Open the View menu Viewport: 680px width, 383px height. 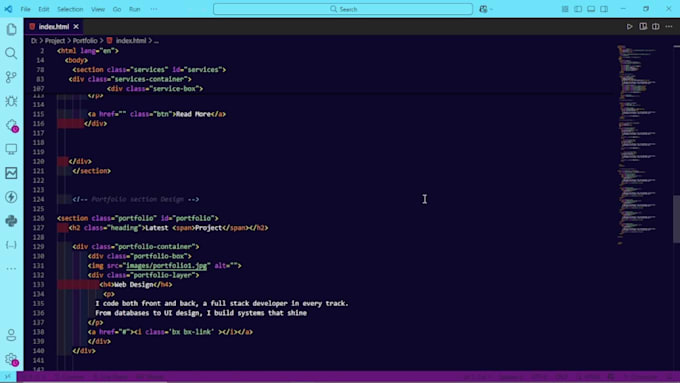pyautogui.click(x=98, y=9)
